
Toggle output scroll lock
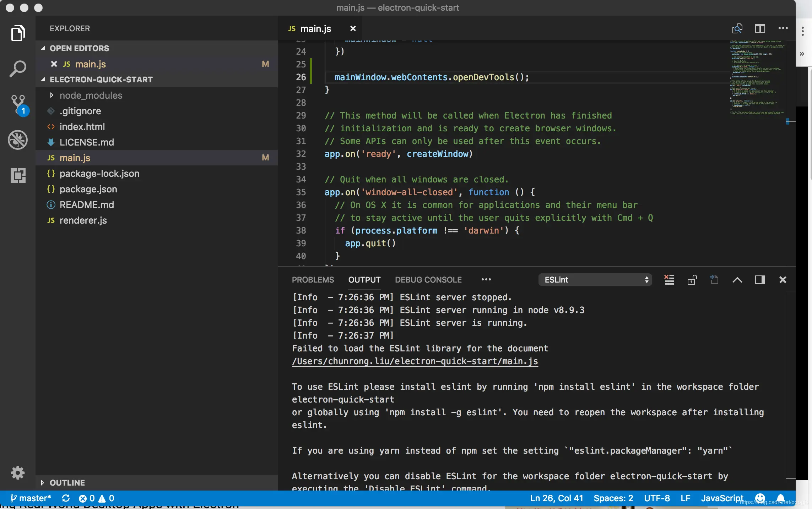[692, 280]
